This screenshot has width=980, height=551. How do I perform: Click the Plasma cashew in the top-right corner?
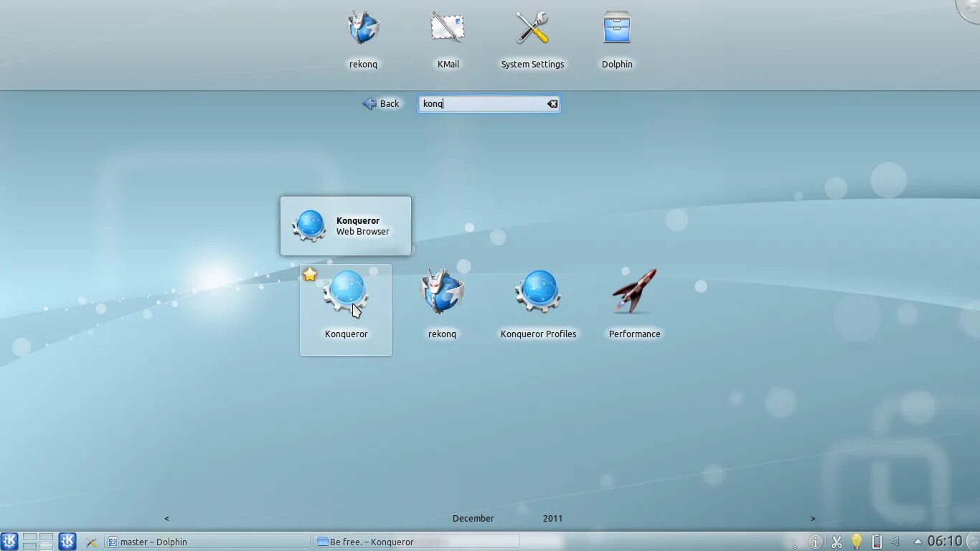point(970,9)
